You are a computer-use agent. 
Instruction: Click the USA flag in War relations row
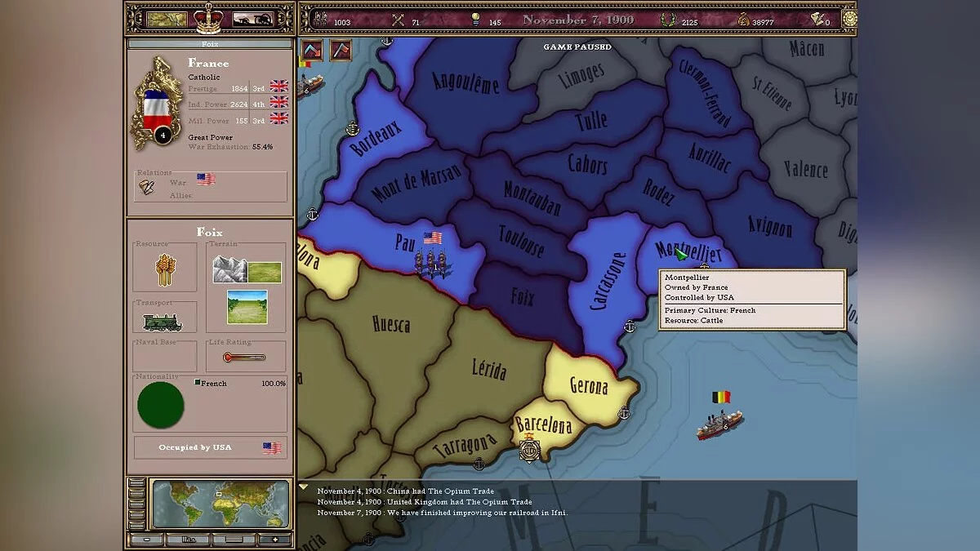[x=206, y=179]
